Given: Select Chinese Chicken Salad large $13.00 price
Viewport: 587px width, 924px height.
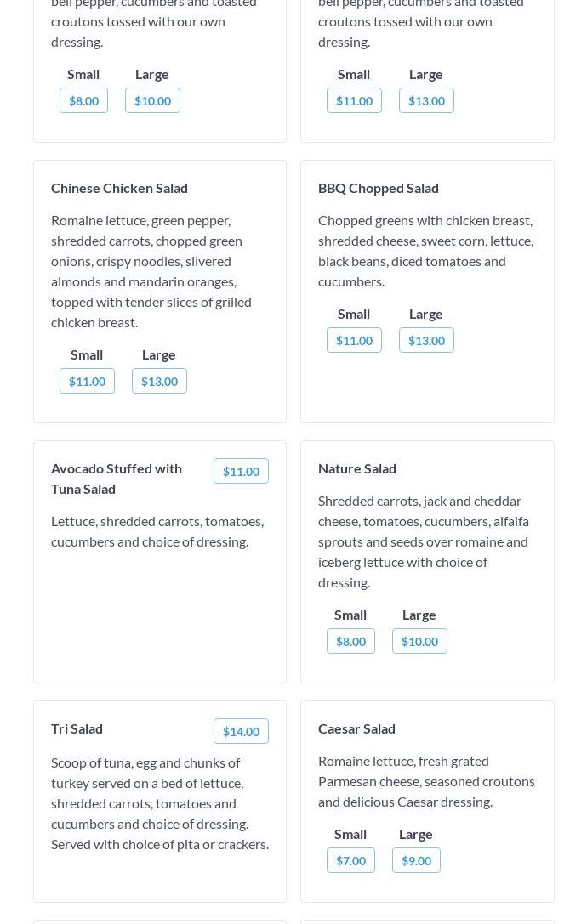Looking at the screenshot, I should 159,381.
